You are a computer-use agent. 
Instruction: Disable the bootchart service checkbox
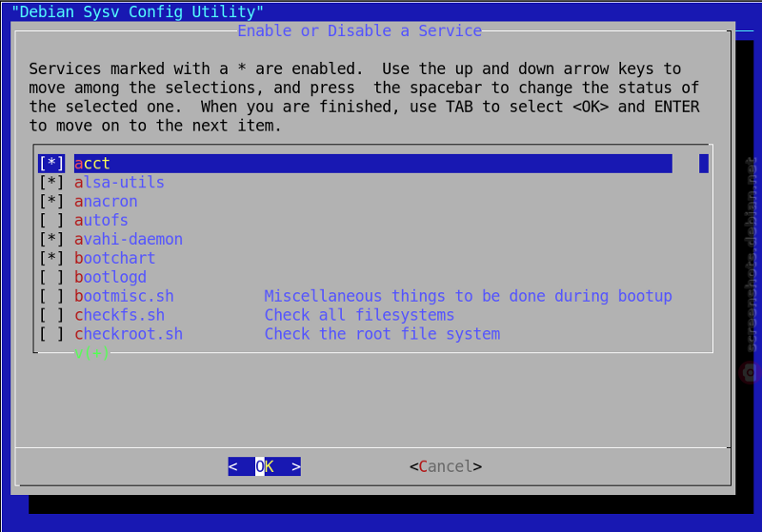51,258
